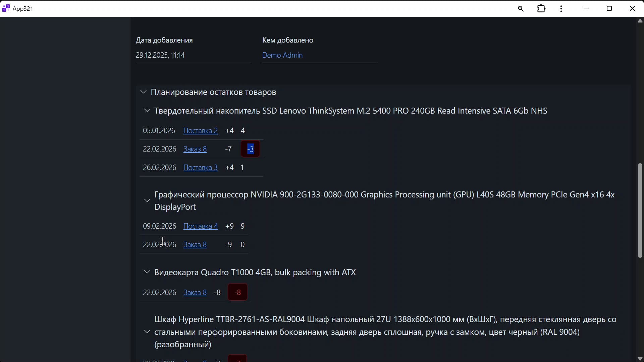
Task: Click the scroll-down arrow
Action: (640, 358)
